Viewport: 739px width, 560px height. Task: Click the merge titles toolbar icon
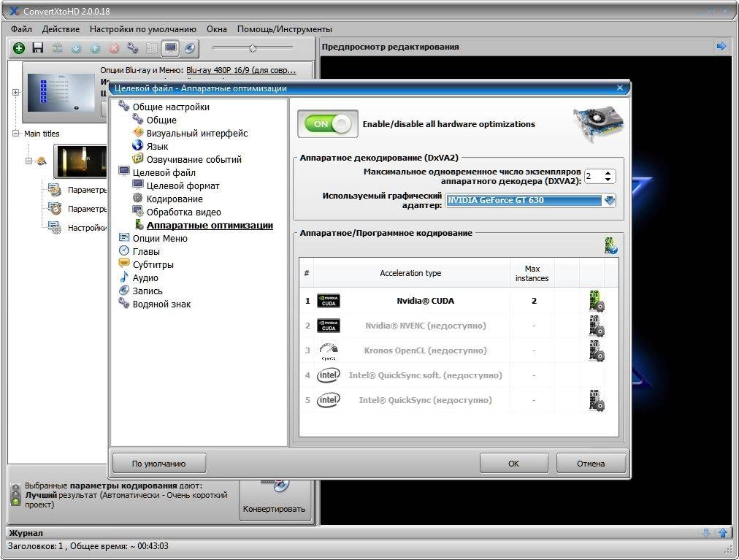pyautogui.click(x=57, y=47)
